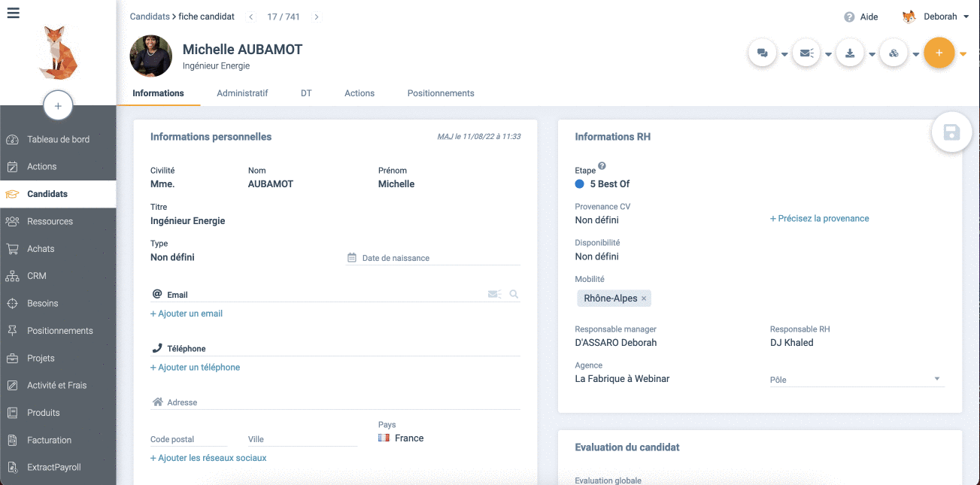This screenshot has width=980, height=485.
Task: Open the Pôle dropdown
Action: (x=857, y=379)
